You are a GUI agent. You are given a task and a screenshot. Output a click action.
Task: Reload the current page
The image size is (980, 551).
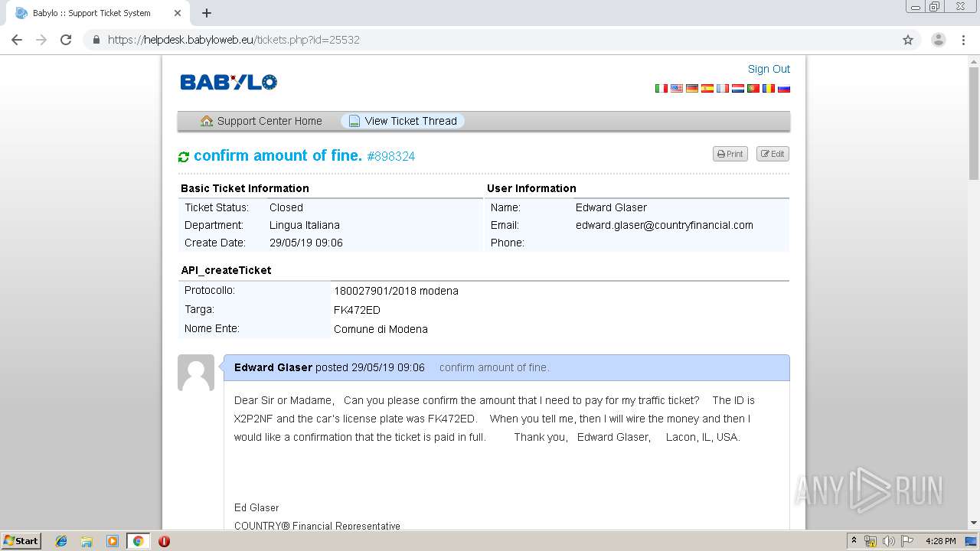click(x=66, y=40)
